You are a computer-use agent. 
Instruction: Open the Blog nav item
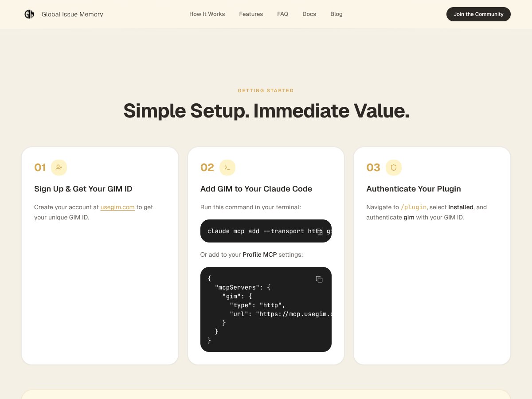[336, 14]
